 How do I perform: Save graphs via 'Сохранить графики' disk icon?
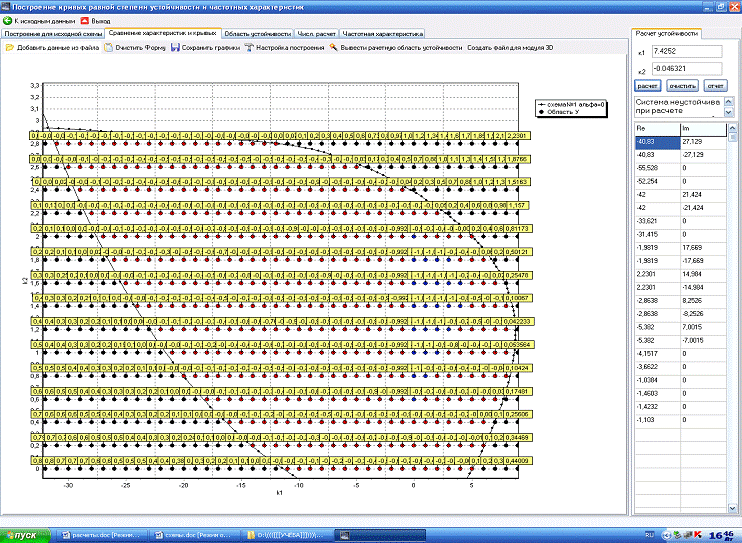174,47
